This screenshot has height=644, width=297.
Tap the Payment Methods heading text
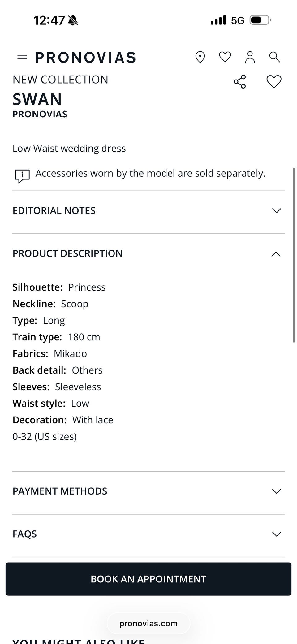pos(60,491)
